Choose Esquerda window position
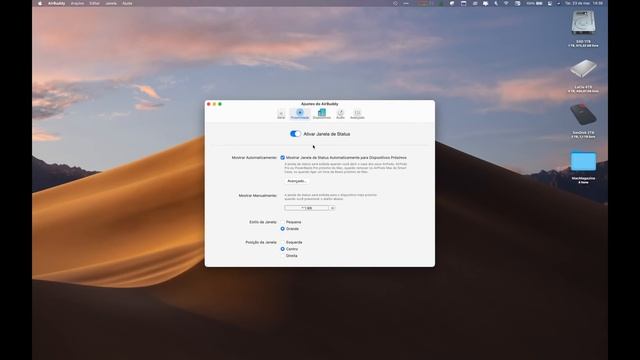This screenshot has width=640, height=360. click(282, 242)
